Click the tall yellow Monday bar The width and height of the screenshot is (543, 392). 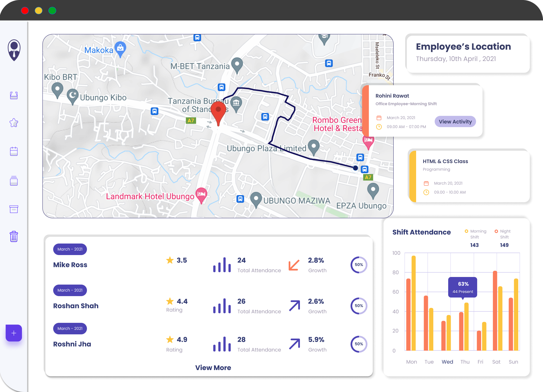click(x=414, y=303)
